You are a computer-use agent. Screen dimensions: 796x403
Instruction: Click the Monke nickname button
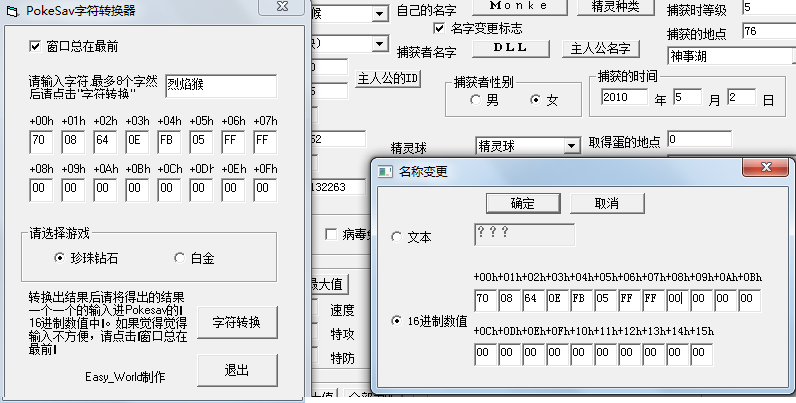[520, 6]
